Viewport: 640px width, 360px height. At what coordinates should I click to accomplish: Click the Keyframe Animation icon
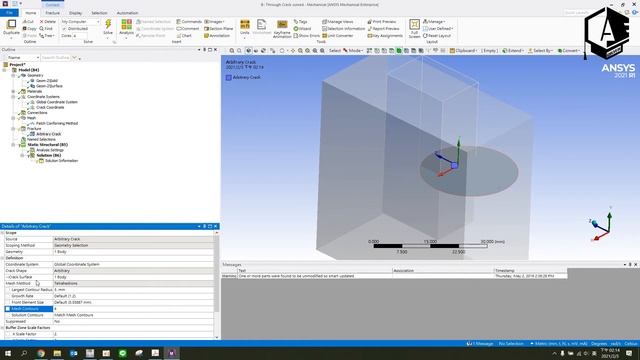coord(282,24)
